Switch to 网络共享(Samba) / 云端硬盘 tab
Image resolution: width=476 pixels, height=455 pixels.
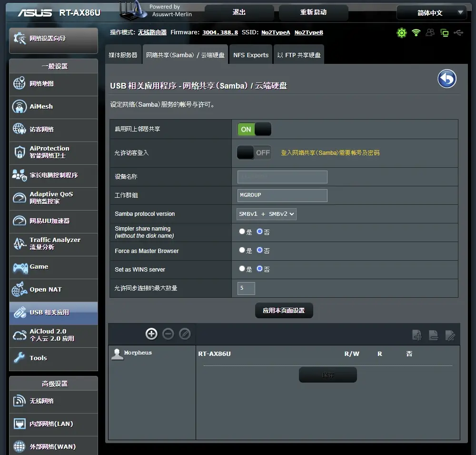click(185, 55)
